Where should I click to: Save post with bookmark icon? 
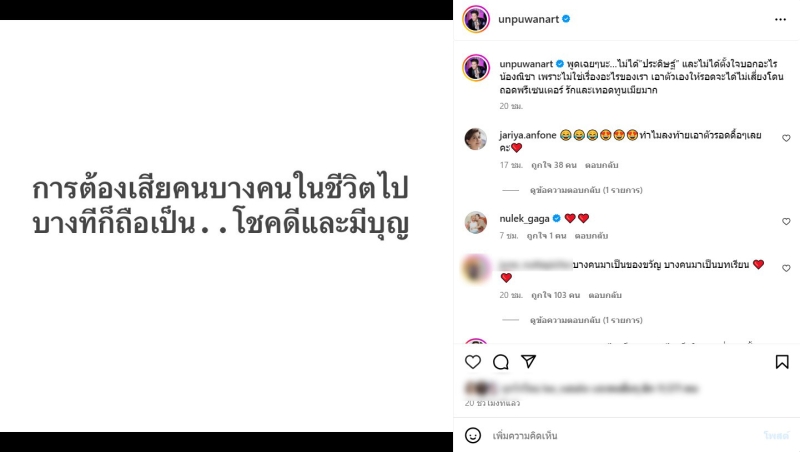[x=782, y=362]
